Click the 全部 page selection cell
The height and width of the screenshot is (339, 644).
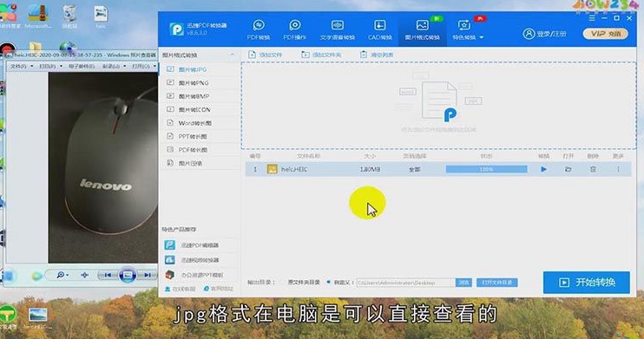[414, 169]
